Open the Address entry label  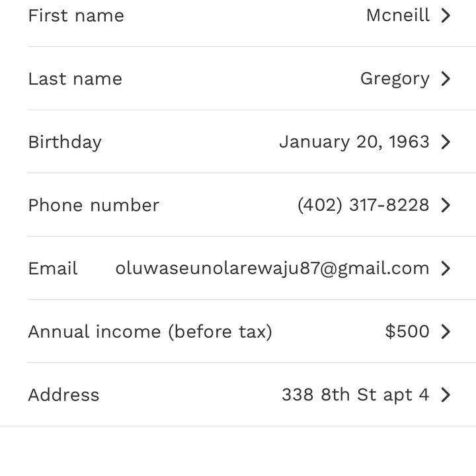point(63,395)
